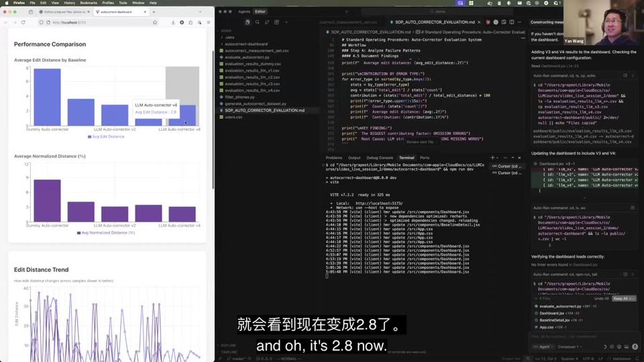Select the Python program Firefox tab
644x362 pixels.
(64, 12)
